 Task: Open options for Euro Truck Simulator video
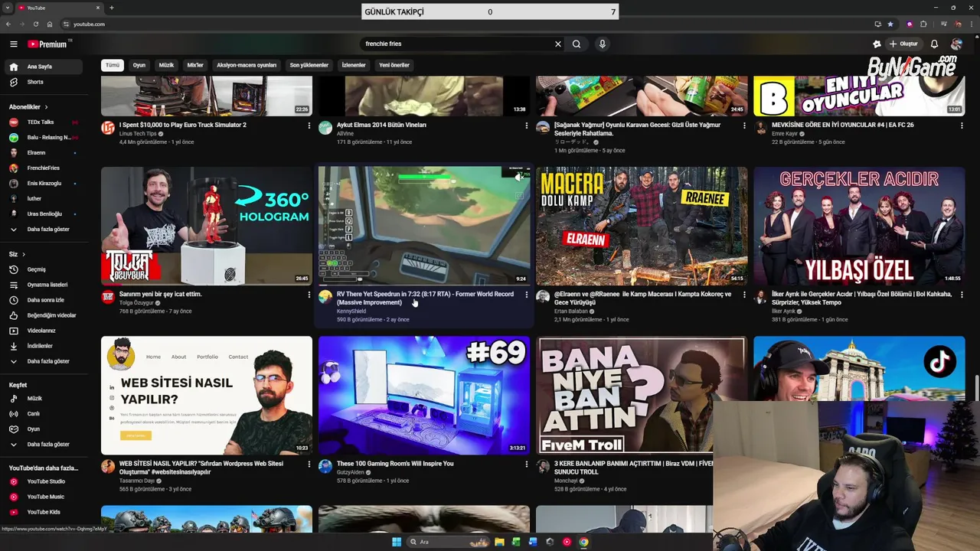309,126
